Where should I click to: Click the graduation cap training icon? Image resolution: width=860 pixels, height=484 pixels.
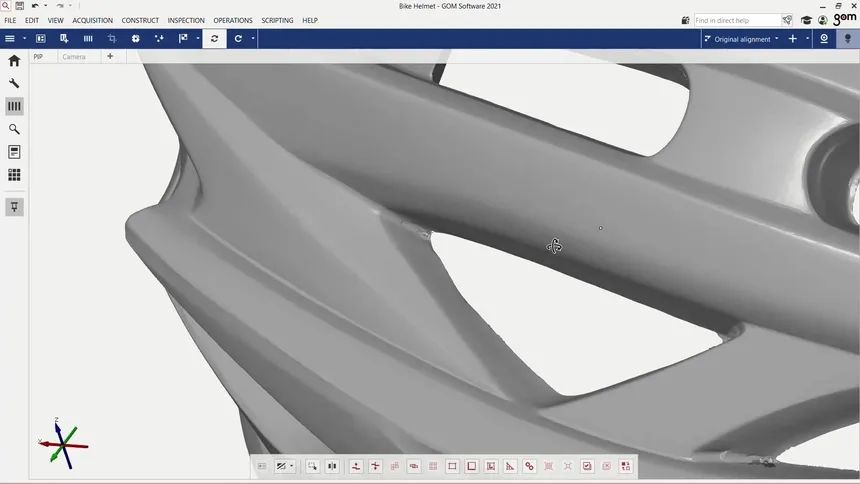tap(806, 20)
